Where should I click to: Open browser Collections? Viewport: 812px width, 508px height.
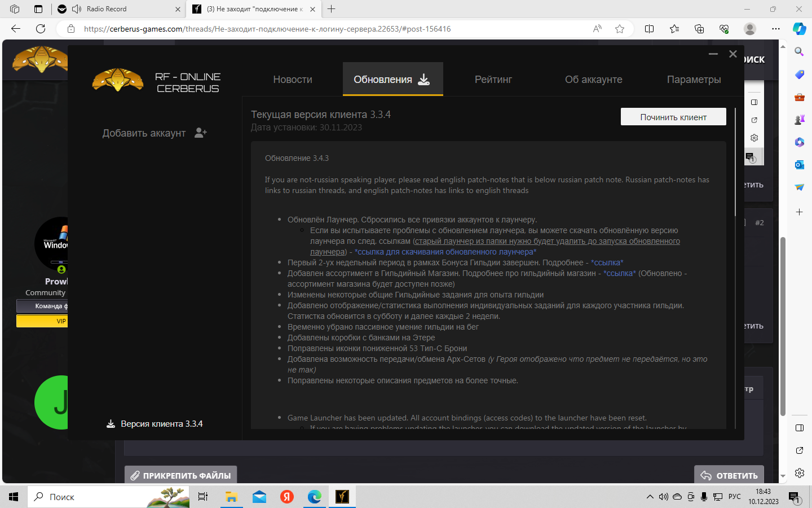[699, 29]
